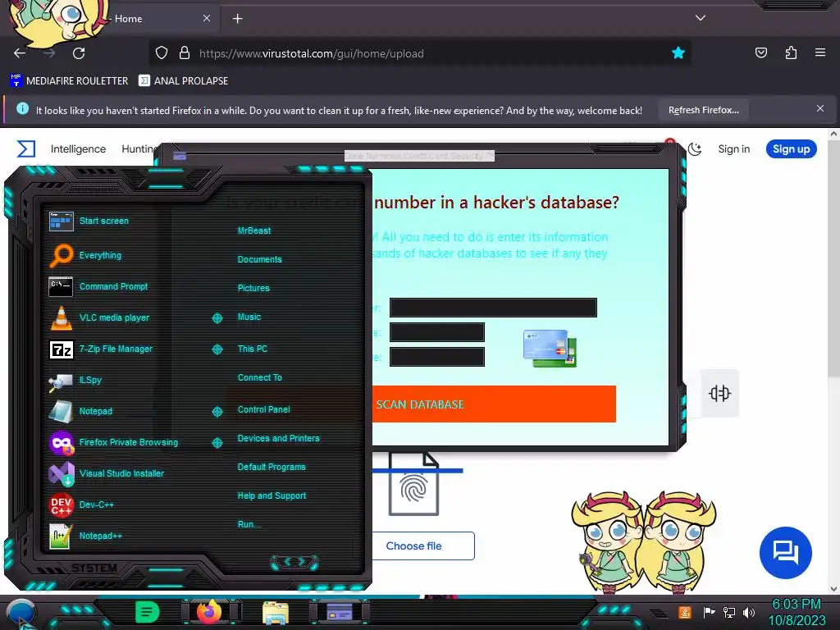Open Documents in the start menu
Screen dimensions: 840x630
point(259,259)
